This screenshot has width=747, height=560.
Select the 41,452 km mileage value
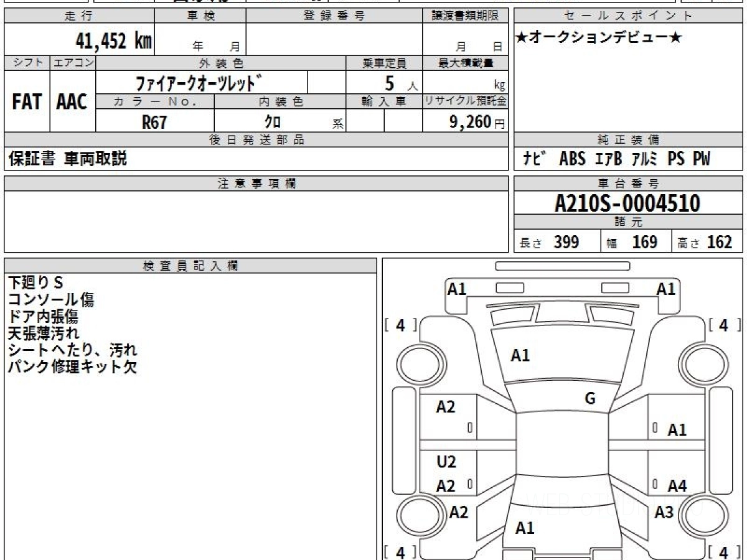113,42
